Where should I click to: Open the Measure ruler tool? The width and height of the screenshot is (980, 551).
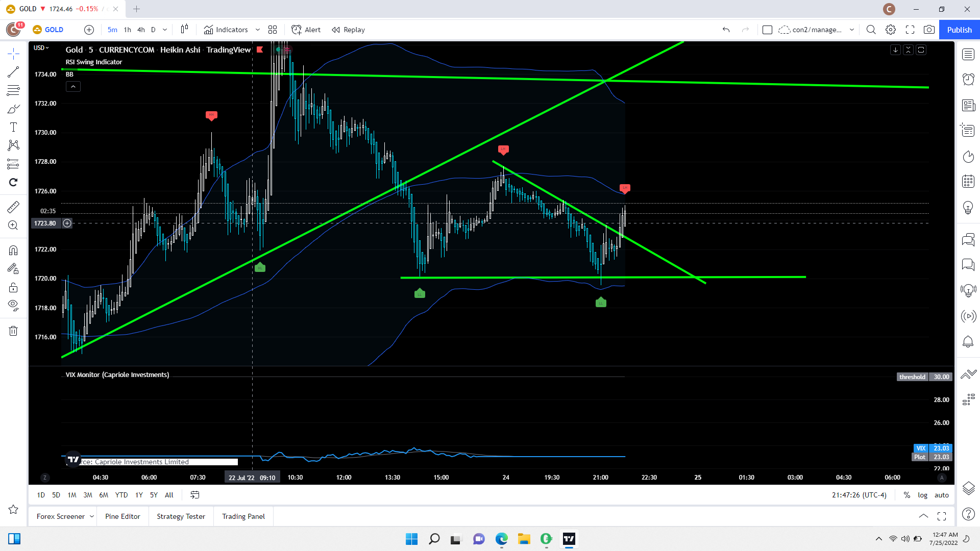point(13,207)
